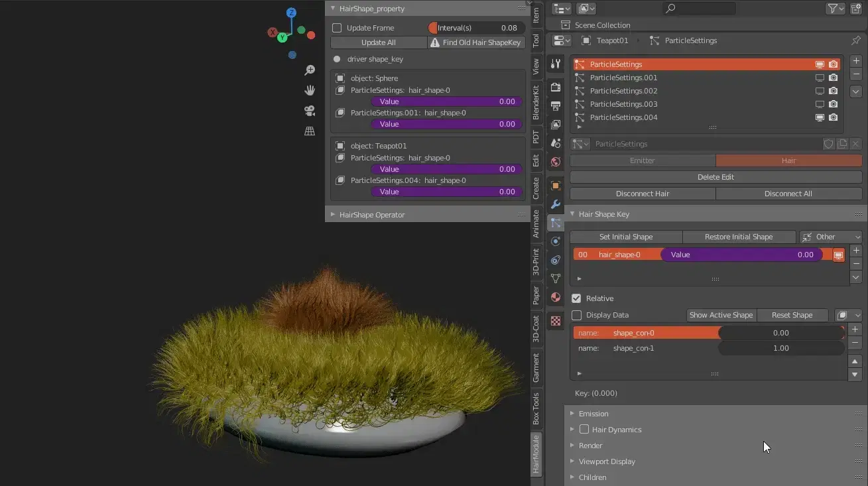Collapse the HairShape_property panel
This screenshot has width=868, height=486.
pyautogui.click(x=332, y=8)
